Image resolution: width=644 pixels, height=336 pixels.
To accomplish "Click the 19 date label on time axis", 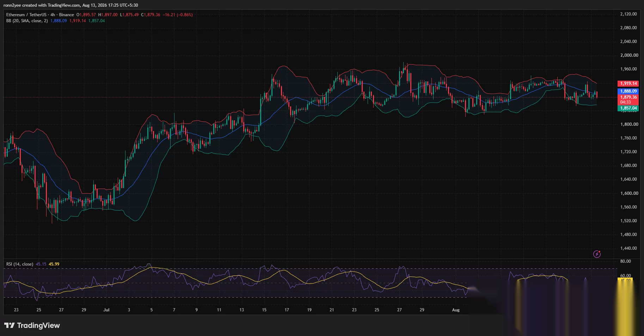I will [x=309, y=310].
